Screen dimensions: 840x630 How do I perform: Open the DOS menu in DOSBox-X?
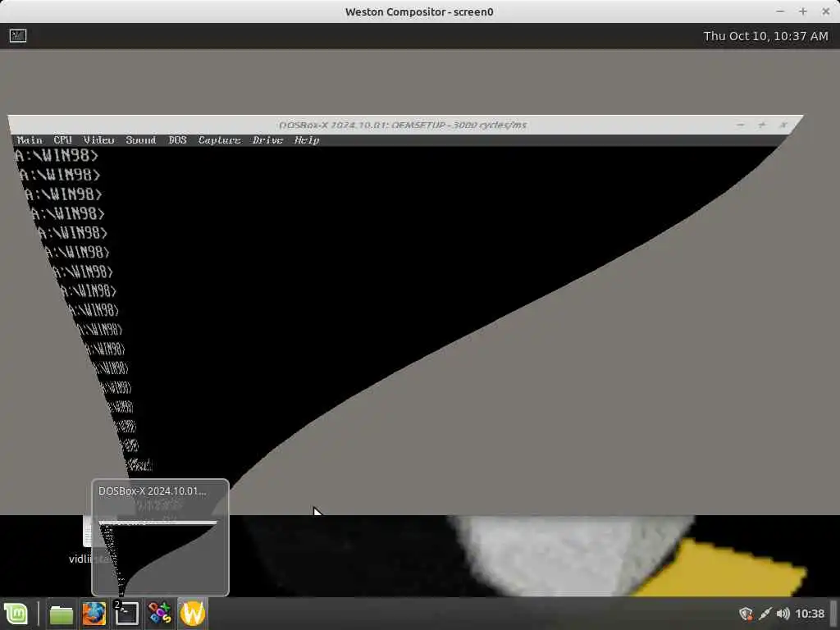point(177,139)
